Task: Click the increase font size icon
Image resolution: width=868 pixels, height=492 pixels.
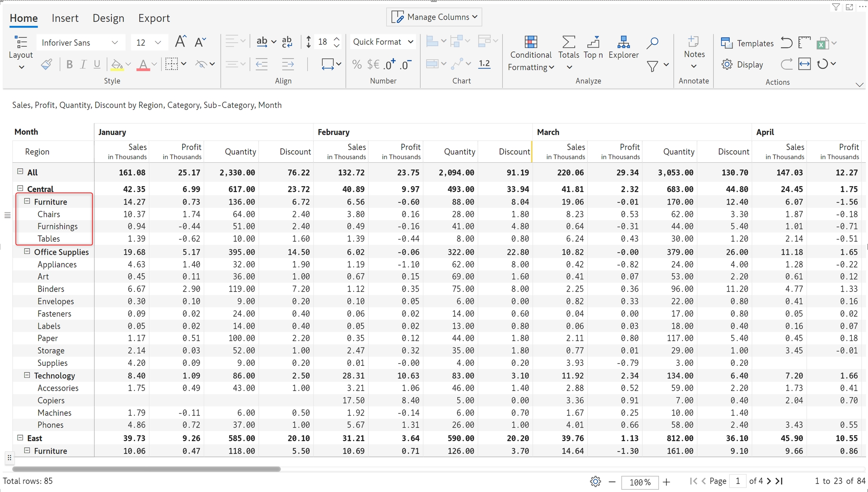Action: coord(180,42)
